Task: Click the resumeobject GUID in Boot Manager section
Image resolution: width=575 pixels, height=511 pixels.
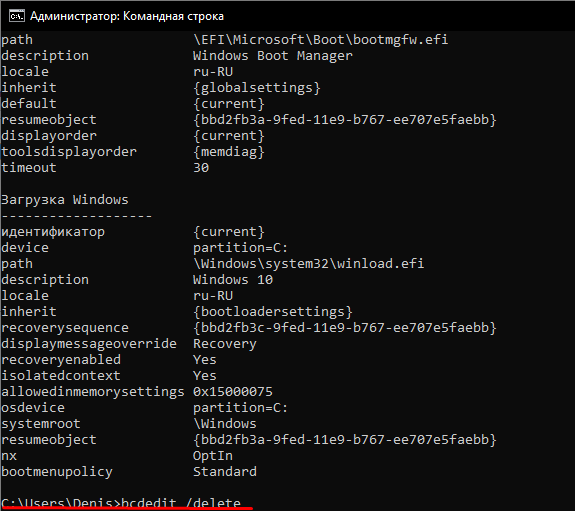Action: coord(345,120)
